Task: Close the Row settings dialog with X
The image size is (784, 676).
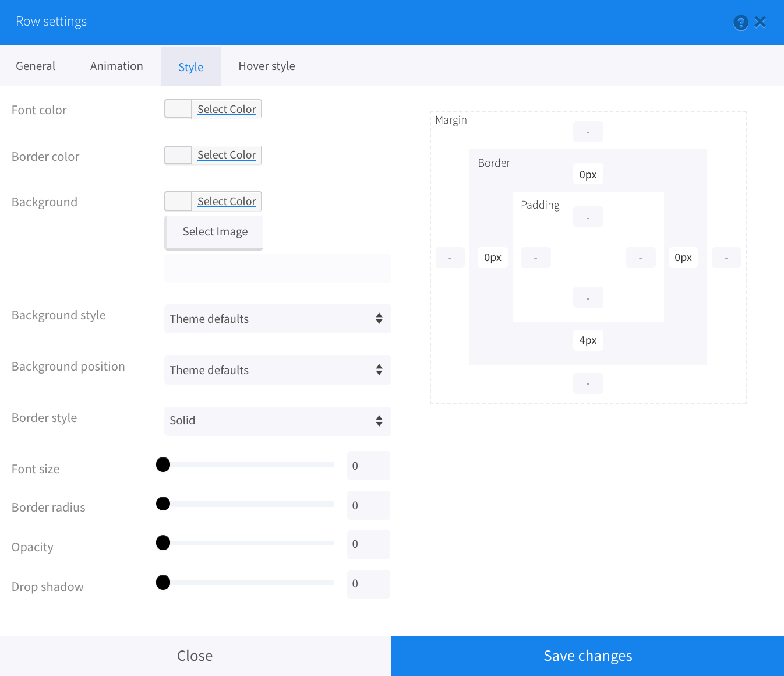Action: (x=760, y=22)
